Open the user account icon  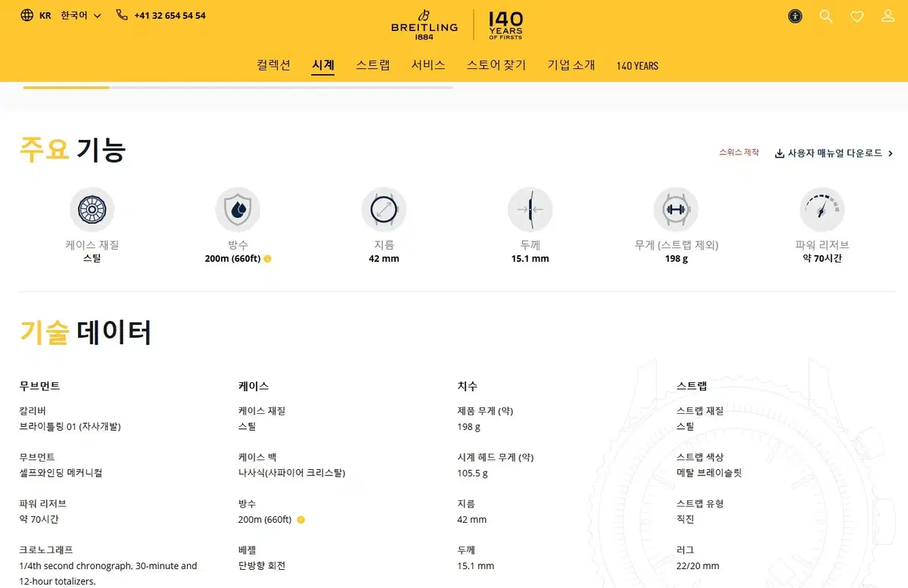(888, 16)
